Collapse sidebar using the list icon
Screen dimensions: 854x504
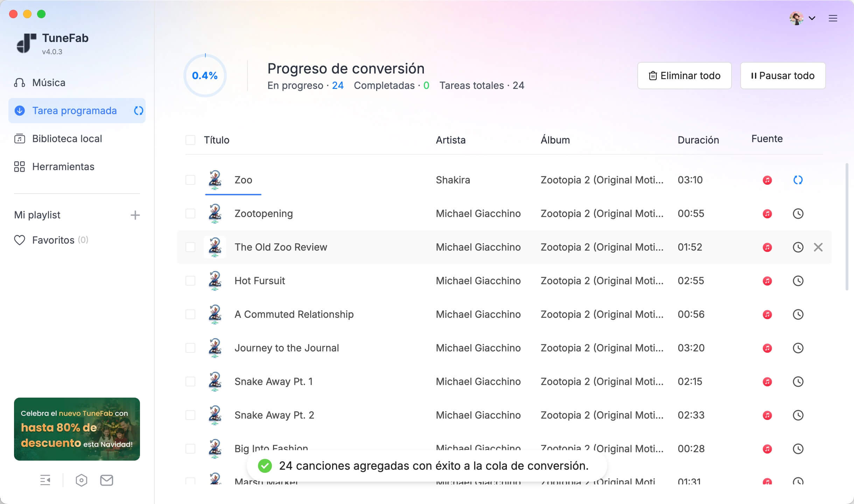[45, 480]
